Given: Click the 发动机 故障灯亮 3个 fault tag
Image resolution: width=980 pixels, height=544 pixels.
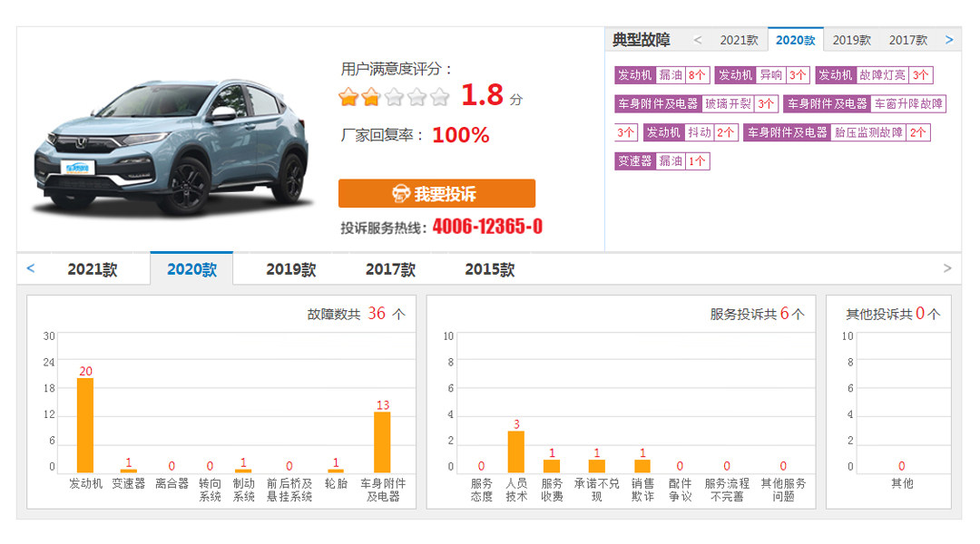Looking at the screenshot, I should coord(874,75).
